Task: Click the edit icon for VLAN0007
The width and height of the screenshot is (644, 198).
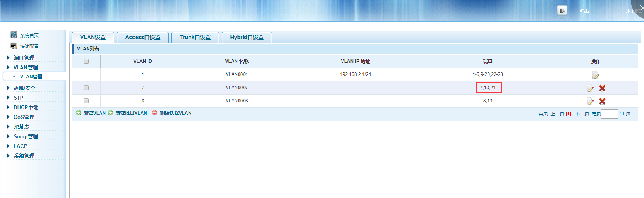Action: (590, 88)
